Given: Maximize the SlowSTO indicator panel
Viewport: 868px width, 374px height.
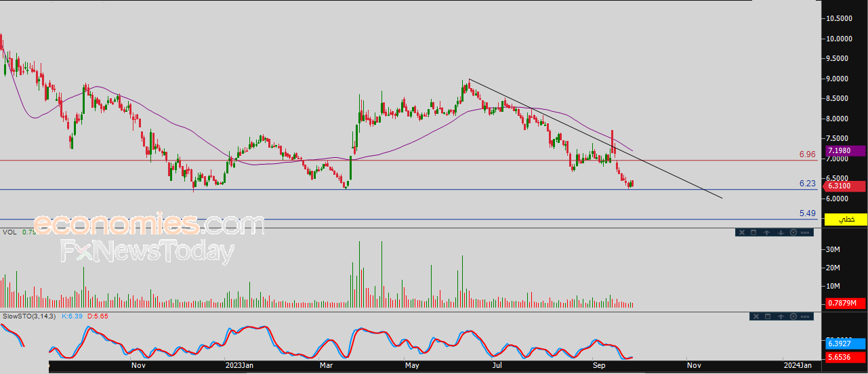Looking at the screenshot, I should [768, 316].
